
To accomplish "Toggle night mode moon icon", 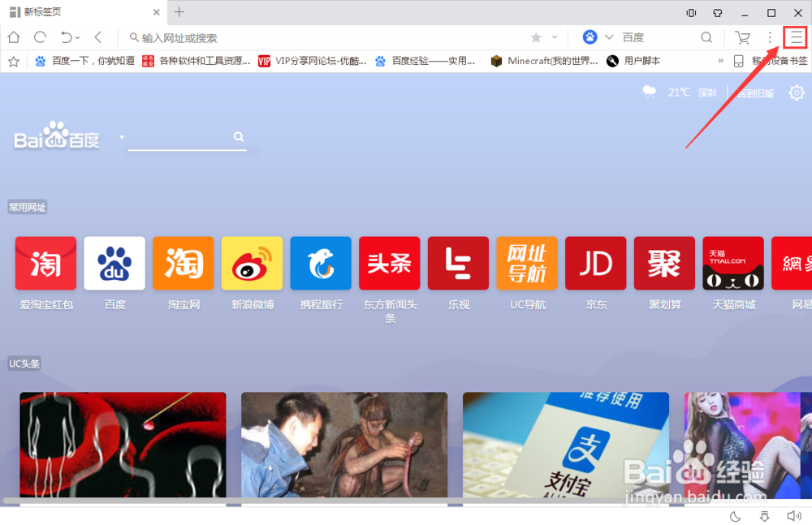I will pyautogui.click(x=736, y=516).
